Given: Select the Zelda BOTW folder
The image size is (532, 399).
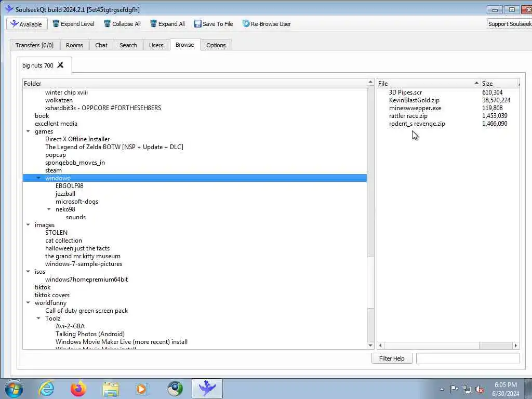Looking at the screenshot, I should click(x=114, y=147).
